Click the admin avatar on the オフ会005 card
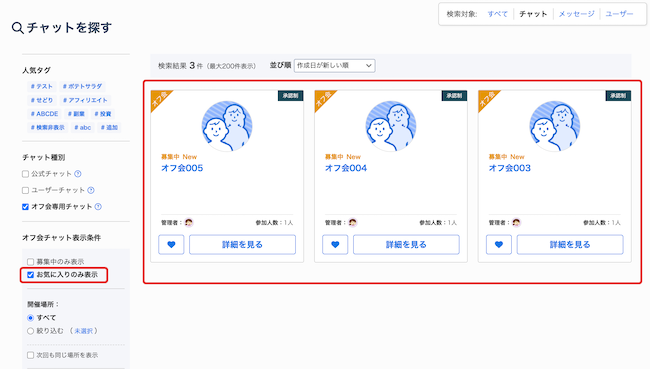Image resolution: width=650 pixels, height=369 pixels. tap(189, 223)
